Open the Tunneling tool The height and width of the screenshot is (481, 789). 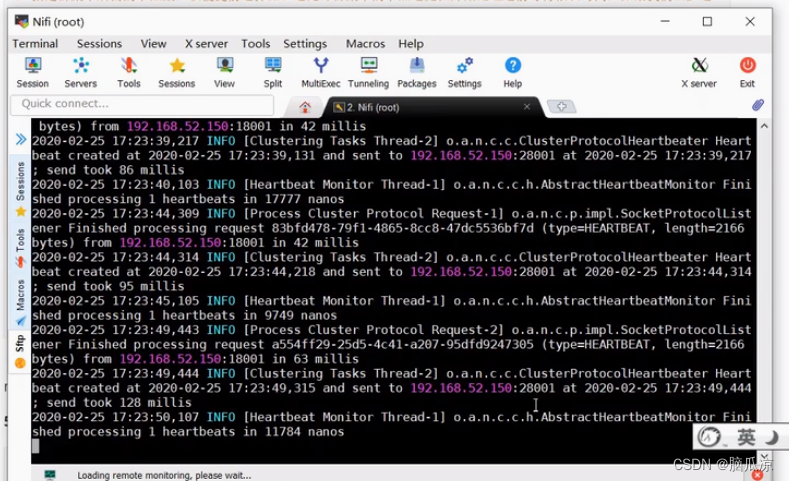pyautogui.click(x=368, y=72)
